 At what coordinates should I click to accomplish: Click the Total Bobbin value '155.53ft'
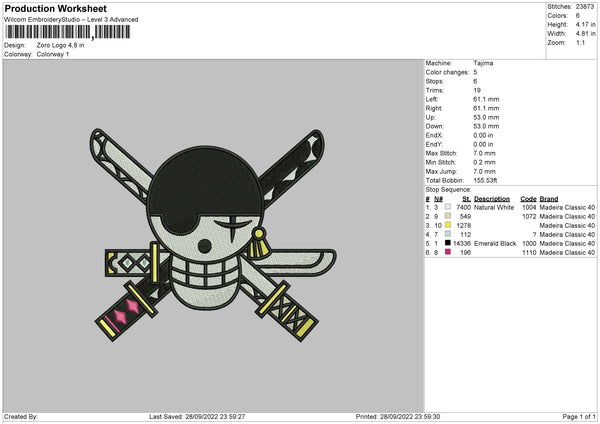[x=485, y=180]
